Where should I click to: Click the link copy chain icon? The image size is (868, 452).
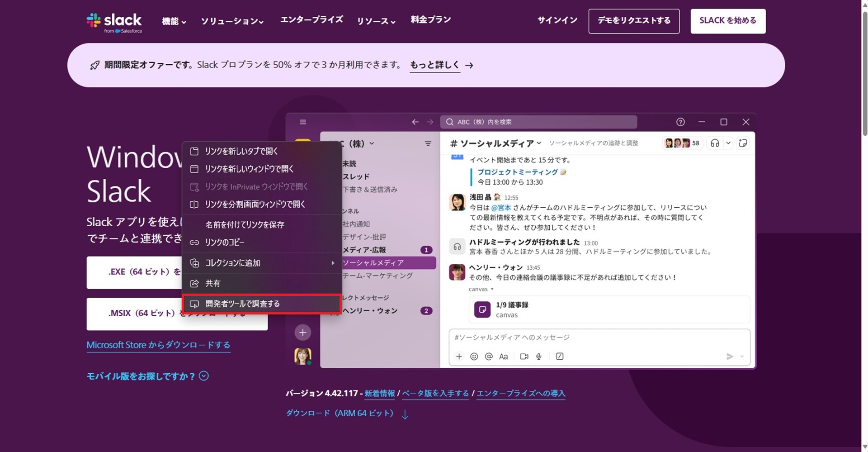pos(194,243)
